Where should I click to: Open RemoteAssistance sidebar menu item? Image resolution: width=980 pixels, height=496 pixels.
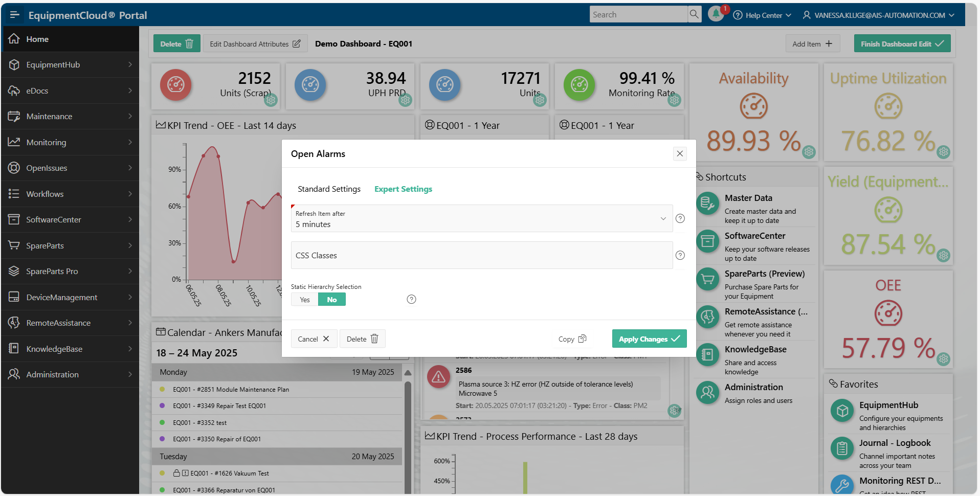(x=70, y=323)
